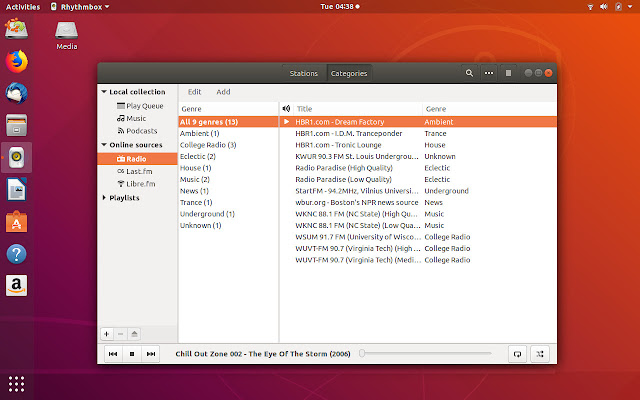The height and width of the screenshot is (400, 640).
Task: Open Activities overview
Action: (x=23, y=7)
